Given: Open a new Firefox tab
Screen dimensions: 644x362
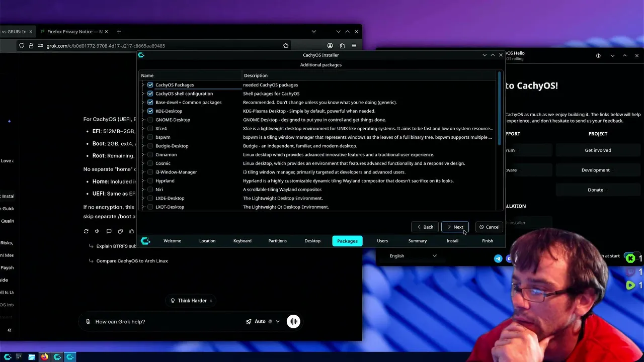Looking at the screenshot, I should (x=119, y=32).
